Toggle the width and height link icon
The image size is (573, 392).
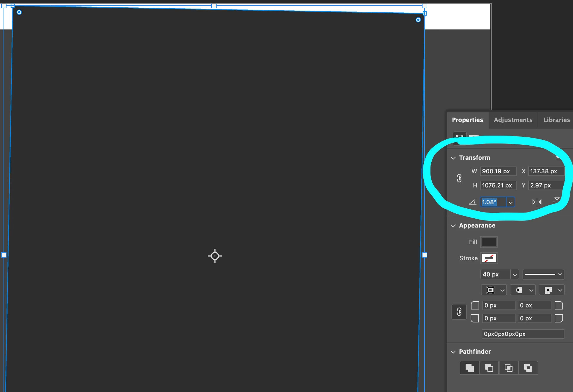click(x=459, y=178)
